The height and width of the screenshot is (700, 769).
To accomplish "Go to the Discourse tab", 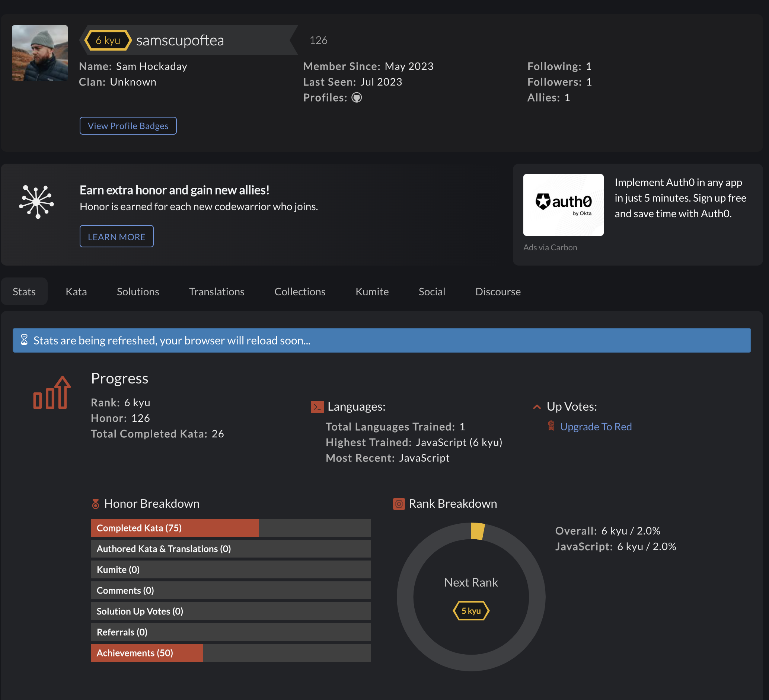I will (497, 292).
